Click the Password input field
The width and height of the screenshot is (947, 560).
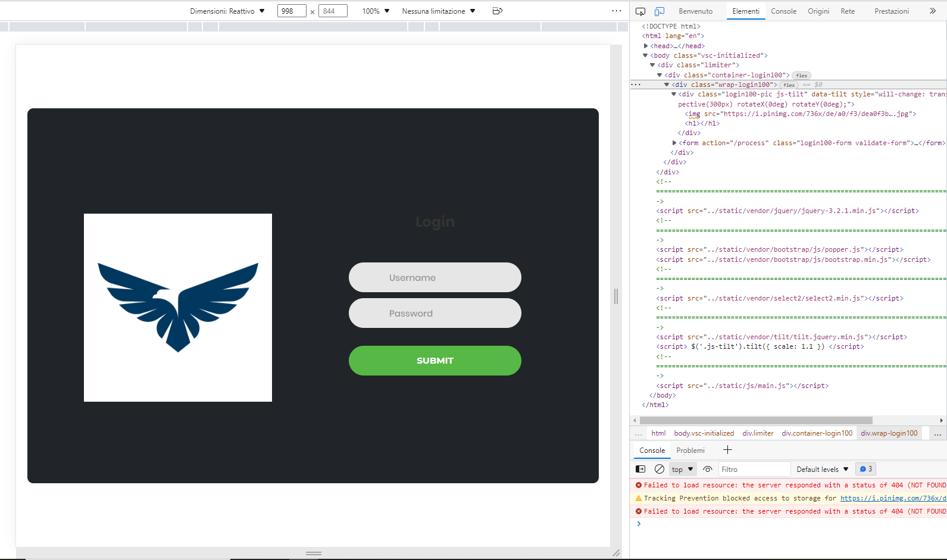click(x=435, y=313)
